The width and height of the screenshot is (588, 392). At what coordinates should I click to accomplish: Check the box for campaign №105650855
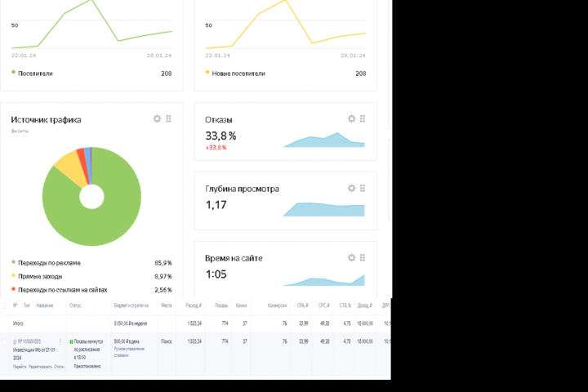[x=5, y=342]
